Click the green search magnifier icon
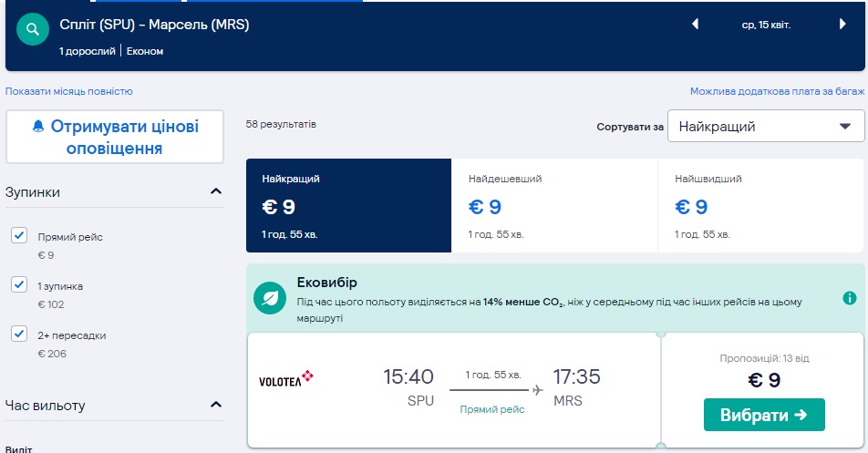 (34, 30)
